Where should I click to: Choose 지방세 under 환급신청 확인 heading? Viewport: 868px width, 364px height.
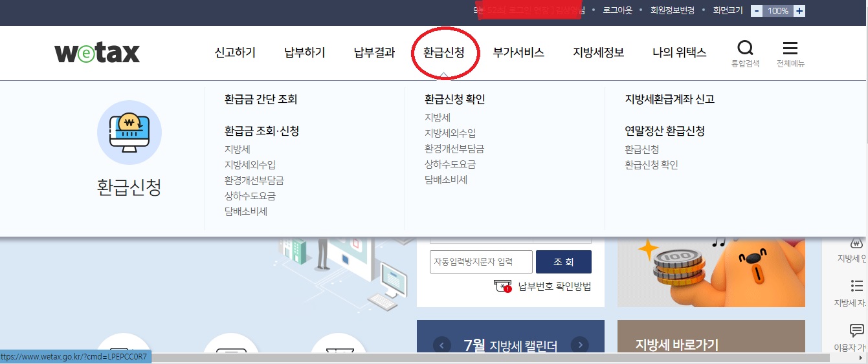pos(438,118)
